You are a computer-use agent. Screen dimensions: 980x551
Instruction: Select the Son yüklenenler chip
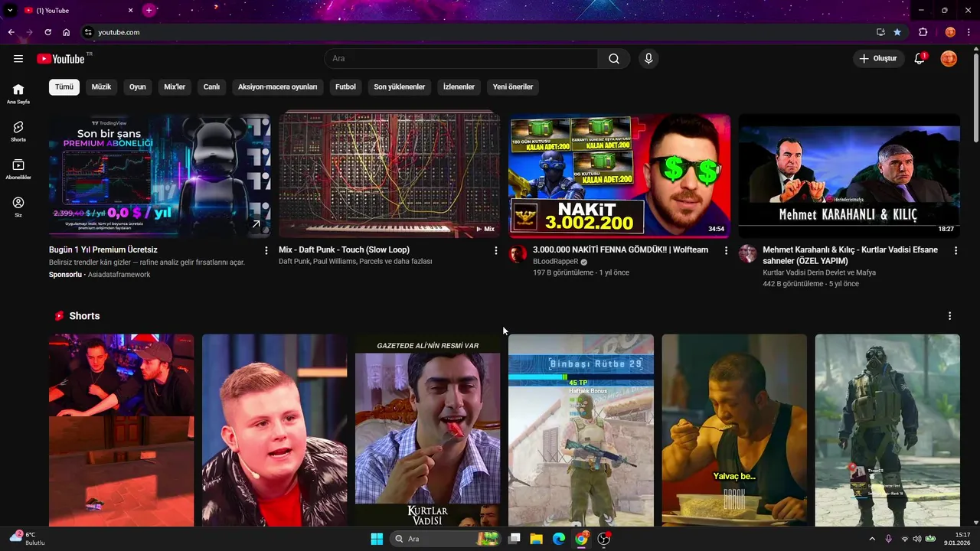(x=400, y=86)
